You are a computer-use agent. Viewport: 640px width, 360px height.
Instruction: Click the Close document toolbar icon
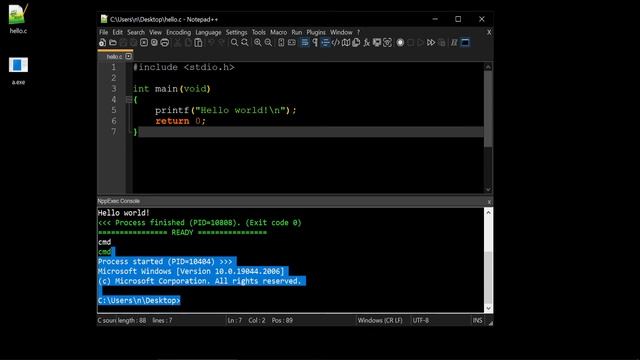(x=144, y=42)
